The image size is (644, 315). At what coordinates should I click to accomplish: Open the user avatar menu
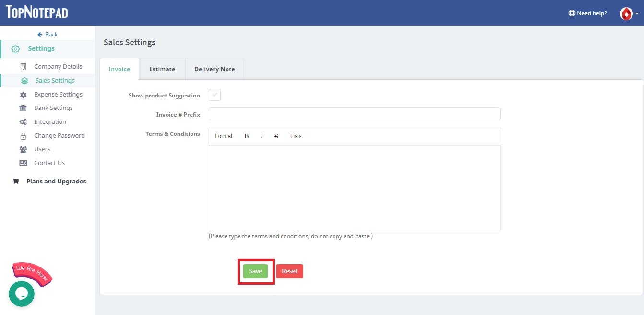click(x=629, y=13)
